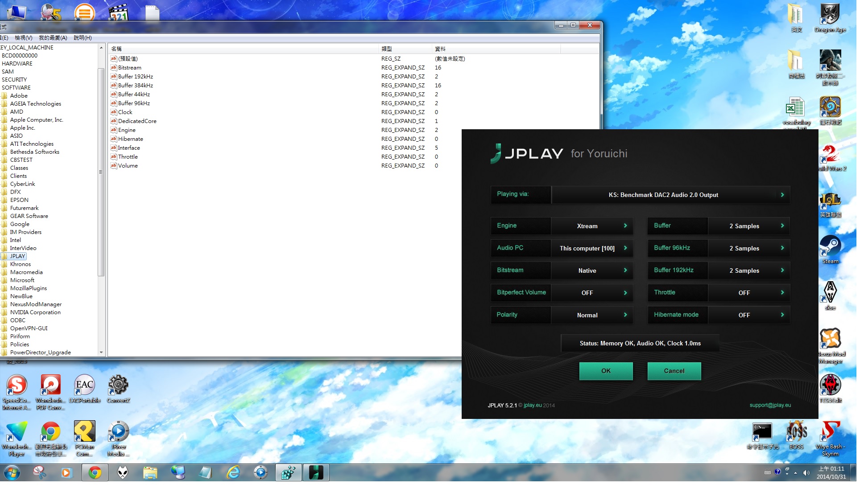Change the Buffer 2 Samples selector
The image size is (868, 488).
749,226
